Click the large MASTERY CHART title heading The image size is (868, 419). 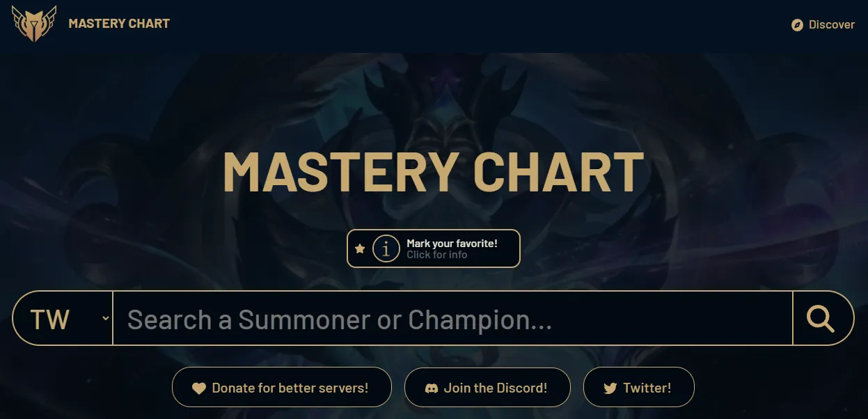click(433, 171)
